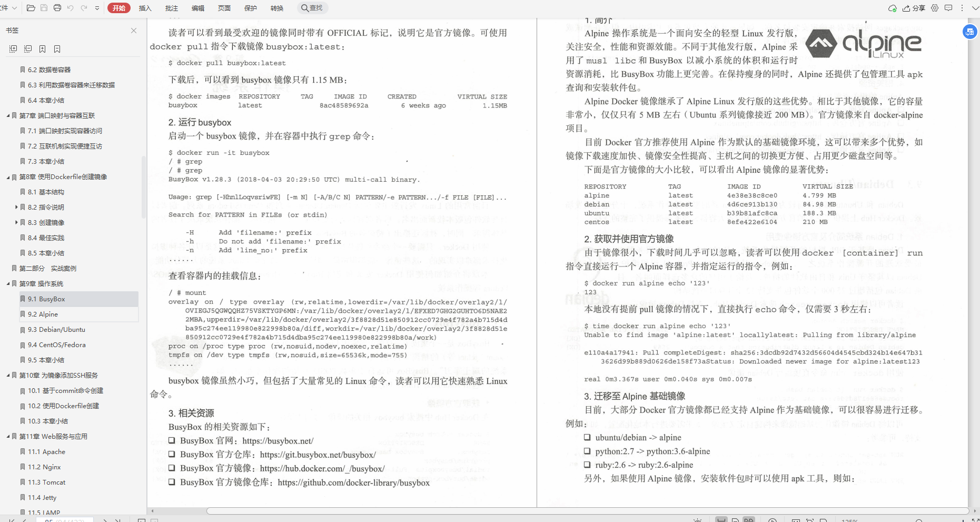Go to bookmark 7.3 本章小结
Viewport: 980px width, 522px height.
click(x=46, y=161)
